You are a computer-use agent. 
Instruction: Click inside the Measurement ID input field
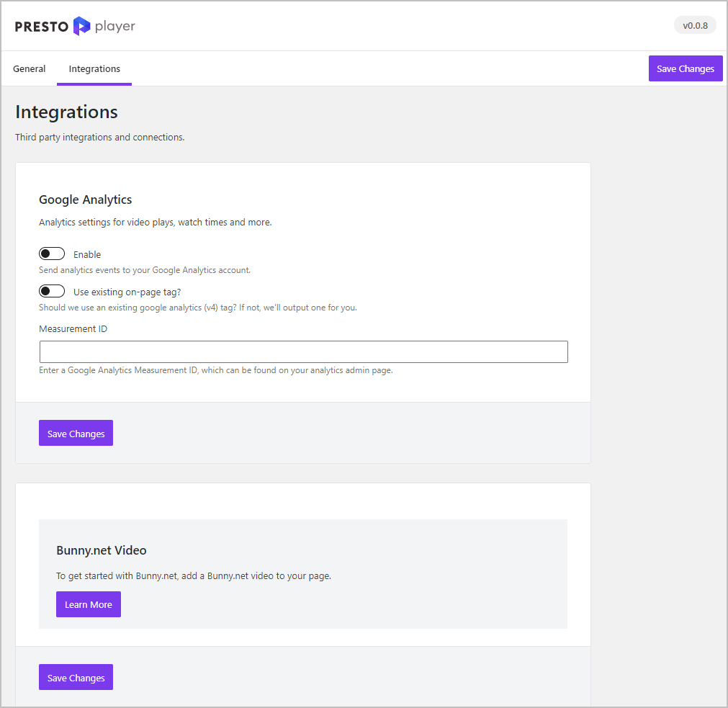point(302,351)
